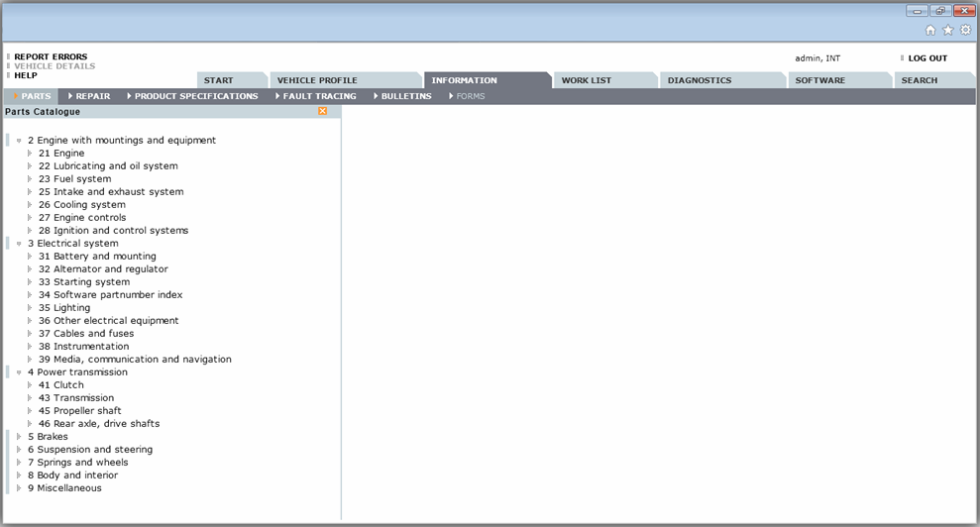Select 32 Alternator and regulator

pos(103,269)
